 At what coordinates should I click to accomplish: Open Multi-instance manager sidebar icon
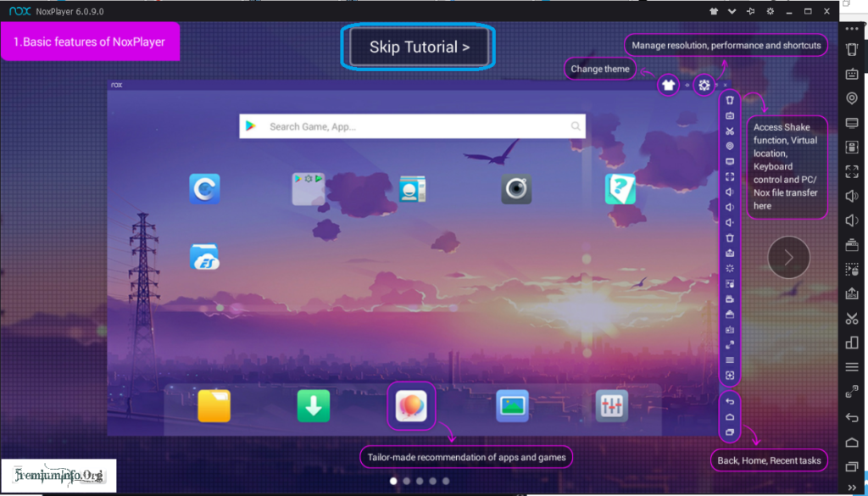851,245
